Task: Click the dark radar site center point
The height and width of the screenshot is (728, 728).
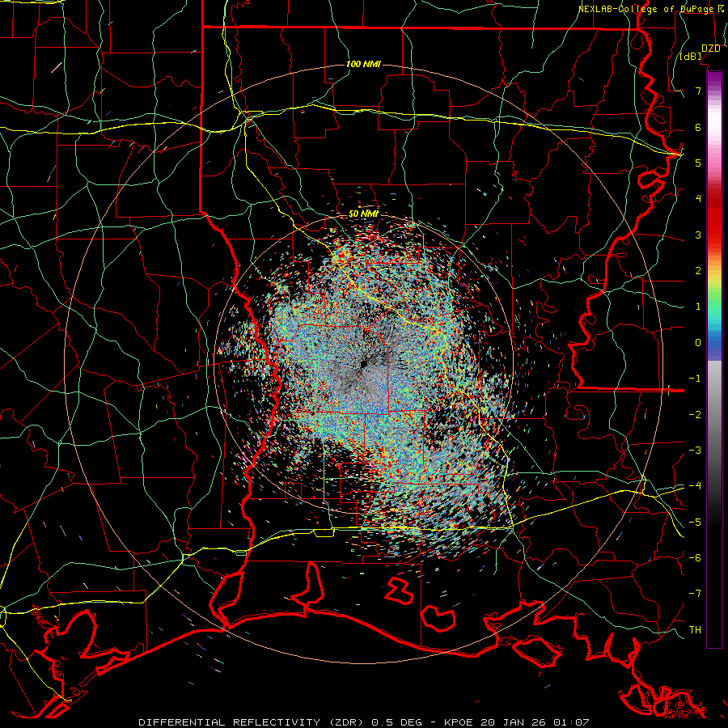Action: click(x=363, y=363)
